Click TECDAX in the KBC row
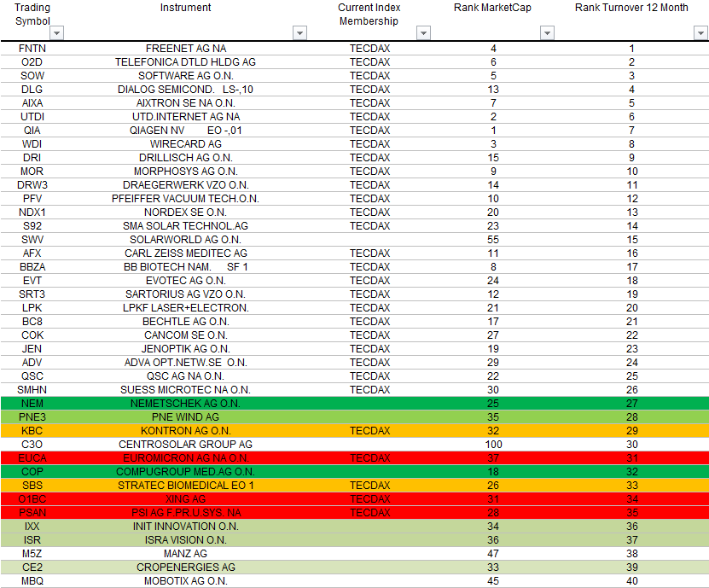Screen dimensions: 709x588 369,431
